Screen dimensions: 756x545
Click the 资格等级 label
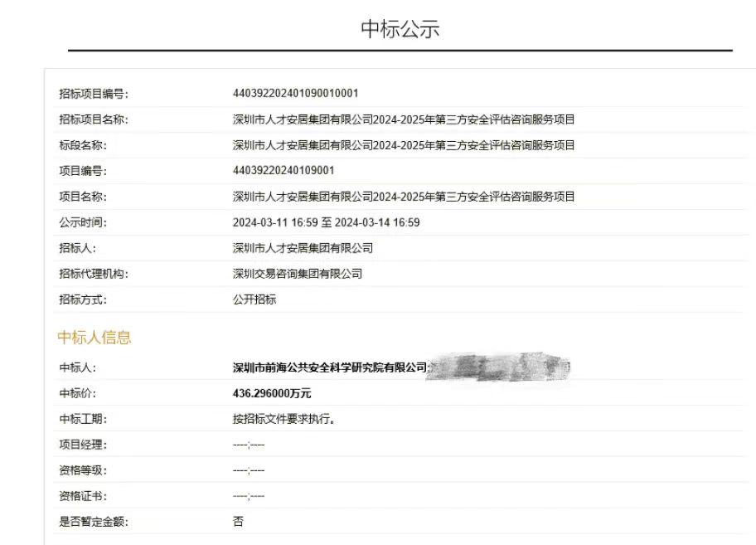[x=83, y=470]
